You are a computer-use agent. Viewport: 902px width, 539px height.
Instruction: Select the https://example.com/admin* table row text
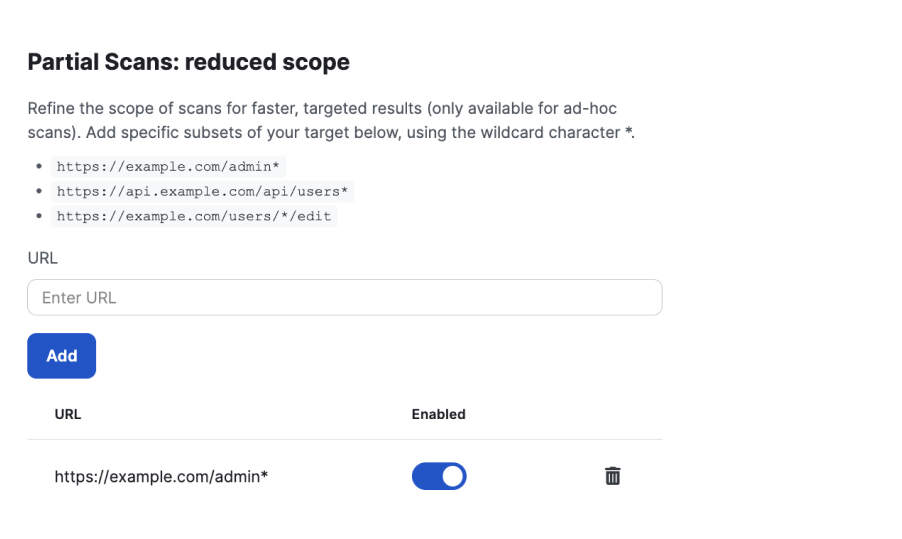[161, 477]
